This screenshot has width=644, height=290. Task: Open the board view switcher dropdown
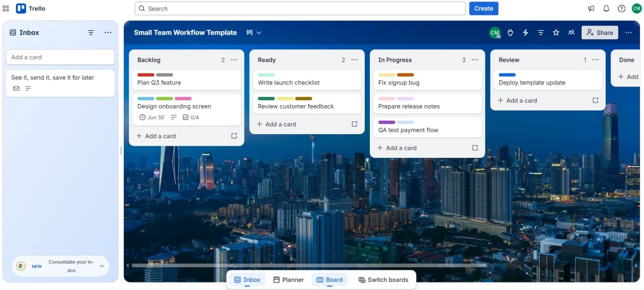254,33
